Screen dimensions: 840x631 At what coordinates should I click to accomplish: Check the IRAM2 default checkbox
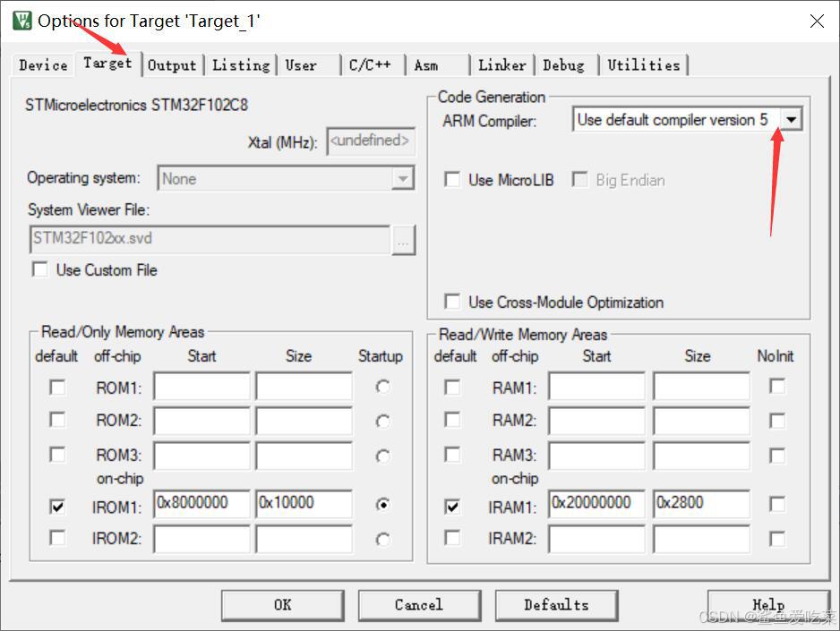coord(452,537)
